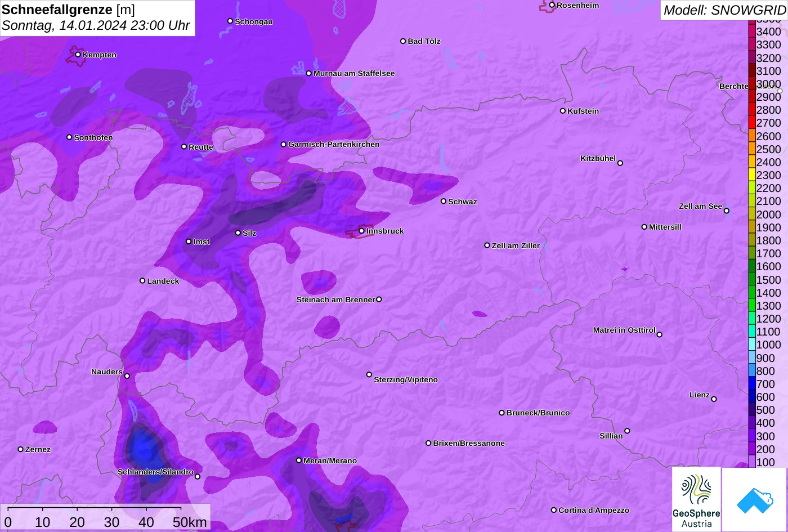Select the Garmisch-Partenkirchen marker dot
This screenshot has height=532, width=788.
point(284,144)
